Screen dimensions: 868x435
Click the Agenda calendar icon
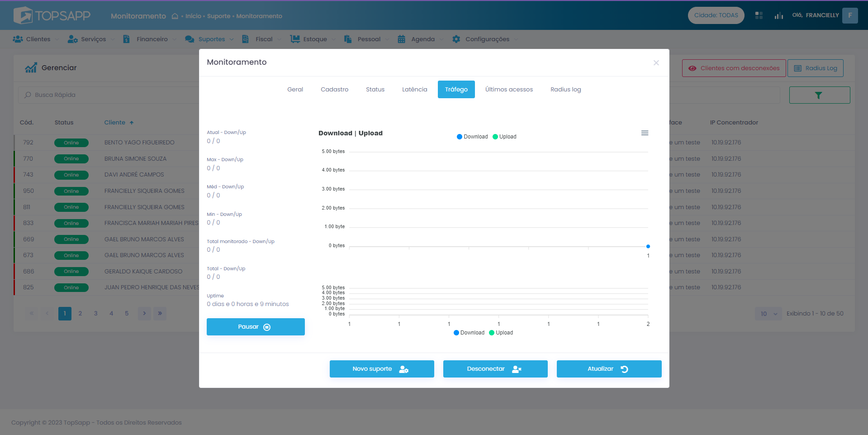coord(401,39)
